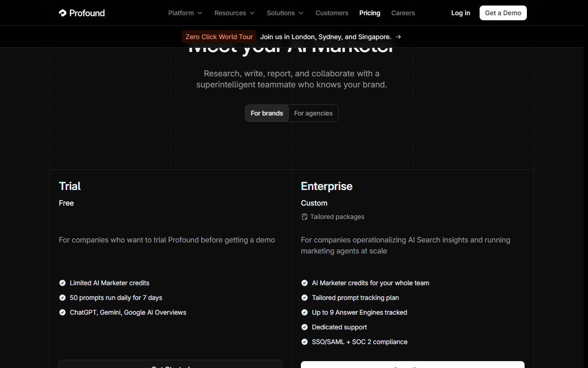
Task: Switch pricing view to For brands
Action: [x=267, y=113]
